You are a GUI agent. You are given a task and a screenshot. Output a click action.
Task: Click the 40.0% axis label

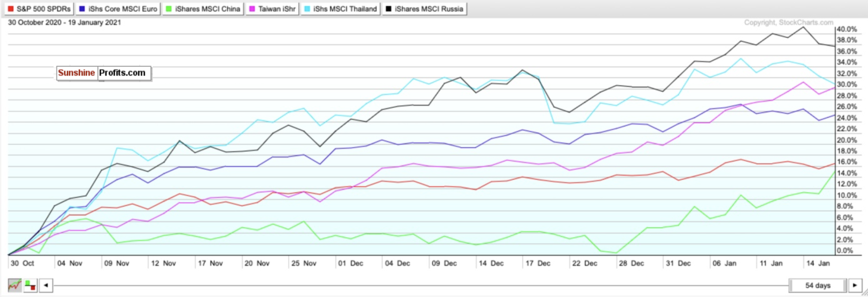846,29
